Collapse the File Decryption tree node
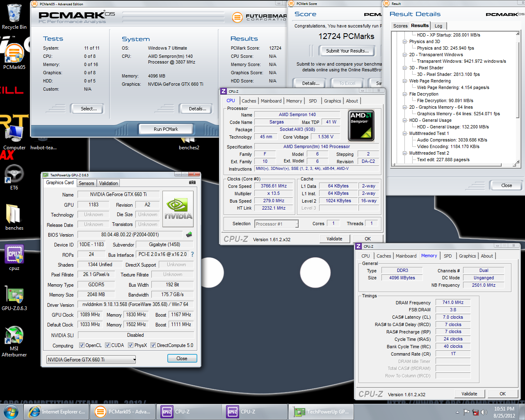525x420 pixels. (405, 94)
